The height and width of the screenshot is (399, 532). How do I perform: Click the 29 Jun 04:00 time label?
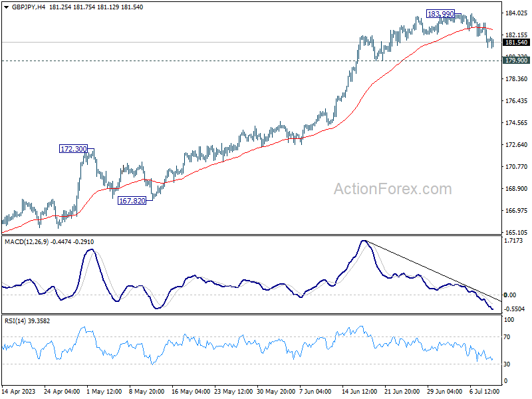(x=444, y=392)
